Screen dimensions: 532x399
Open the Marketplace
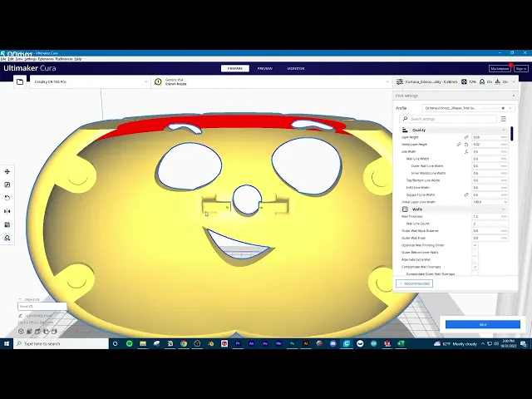[500, 68]
